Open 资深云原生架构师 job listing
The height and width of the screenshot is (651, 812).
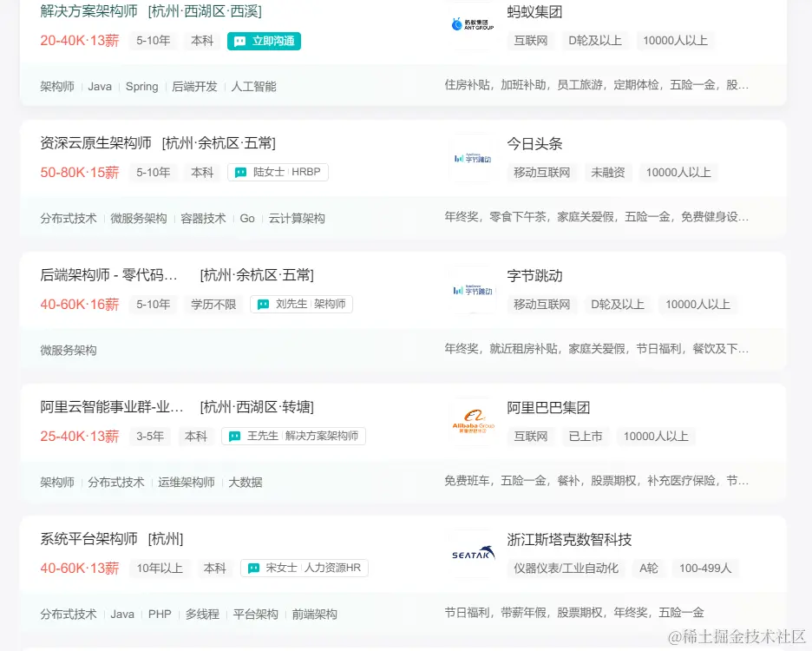tap(95, 143)
